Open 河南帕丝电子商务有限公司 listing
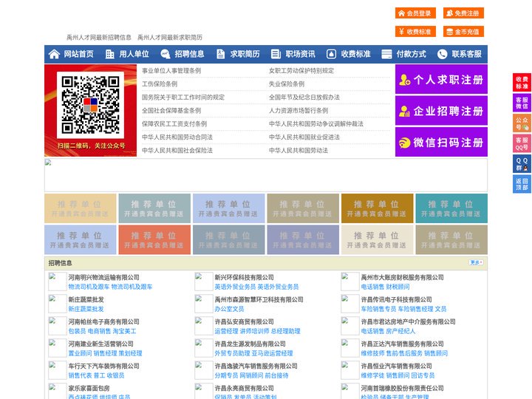 [x=104, y=321]
